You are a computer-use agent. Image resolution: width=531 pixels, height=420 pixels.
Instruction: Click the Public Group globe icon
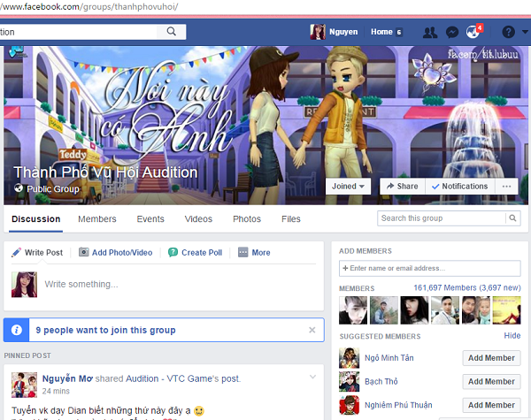19,188
